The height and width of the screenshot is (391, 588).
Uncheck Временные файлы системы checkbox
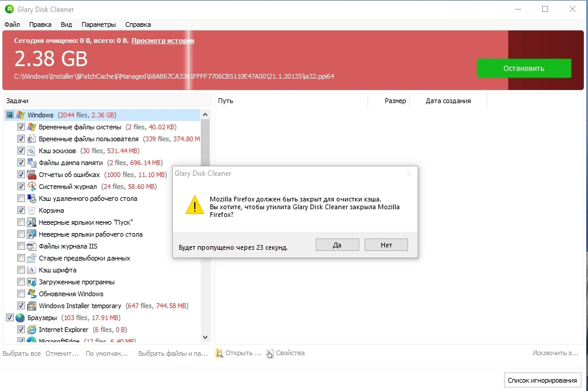(x=21, y=127)
